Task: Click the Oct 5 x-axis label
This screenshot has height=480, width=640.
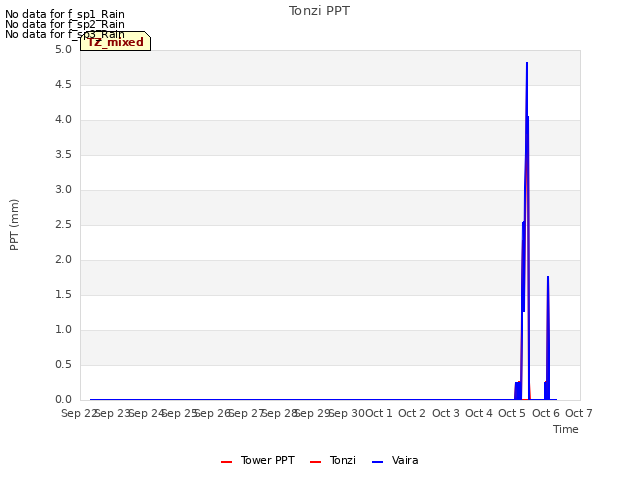Action: [512, 413]
